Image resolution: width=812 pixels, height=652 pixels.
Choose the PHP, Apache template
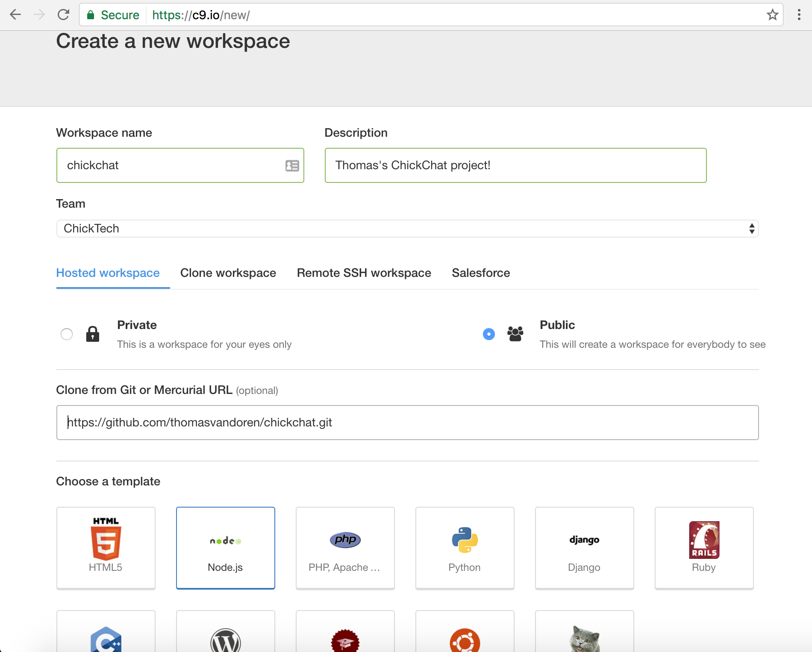click(345, 548)
